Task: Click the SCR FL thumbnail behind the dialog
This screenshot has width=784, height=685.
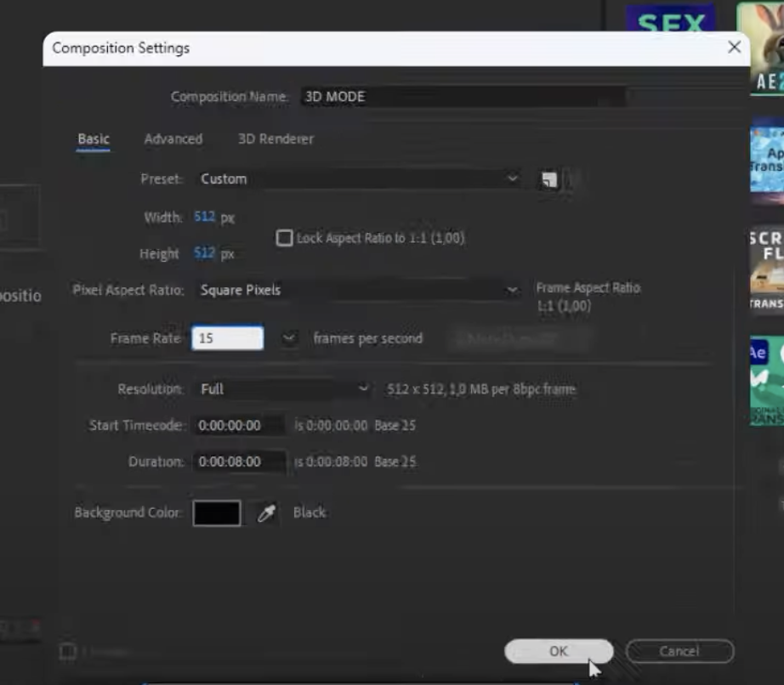Action: click(x=766, y=269)
